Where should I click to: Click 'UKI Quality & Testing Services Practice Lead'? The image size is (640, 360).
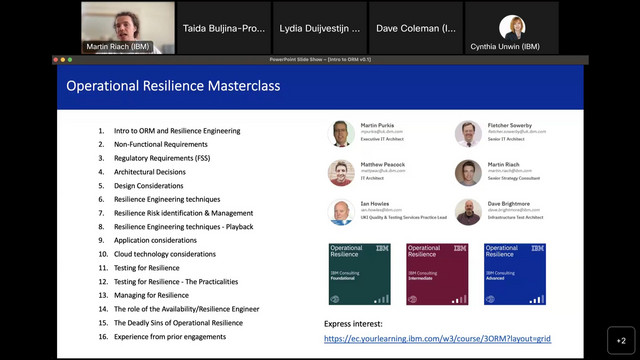tap(404, 218)
